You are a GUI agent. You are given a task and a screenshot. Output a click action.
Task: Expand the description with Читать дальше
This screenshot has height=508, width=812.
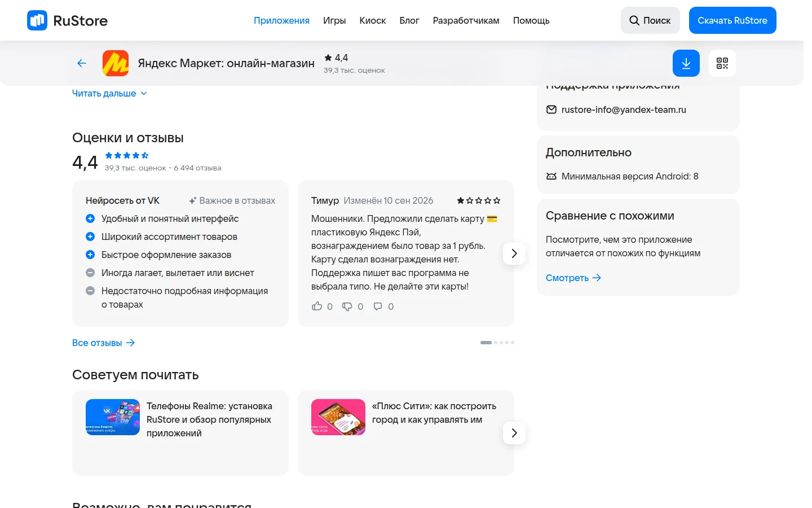[109, 93]
